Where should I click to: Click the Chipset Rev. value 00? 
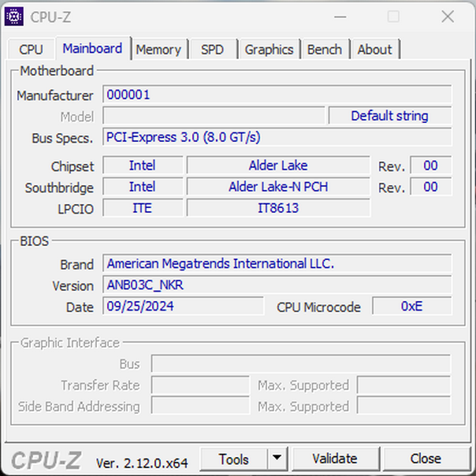[431, 165]
